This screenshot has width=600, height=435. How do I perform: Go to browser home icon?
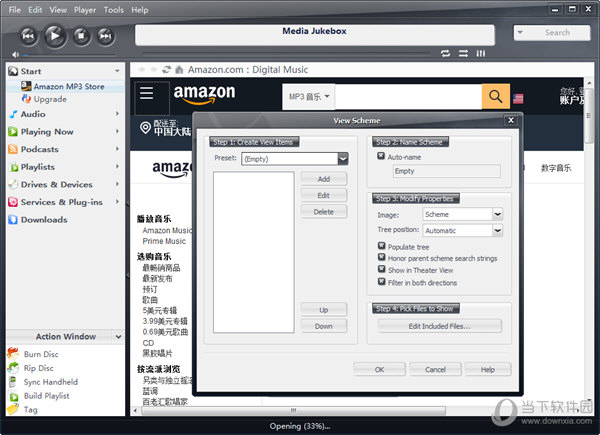[179, 70]
